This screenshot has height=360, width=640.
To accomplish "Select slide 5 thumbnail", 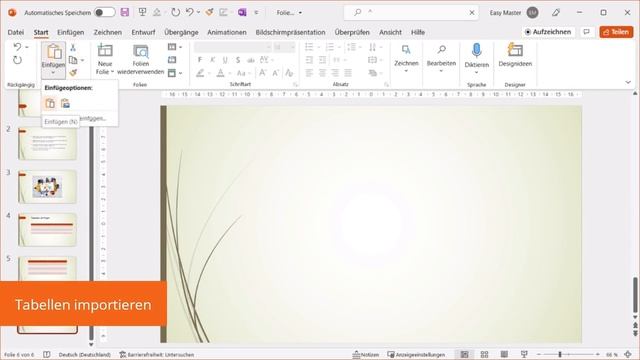I will tap(47, 269).
